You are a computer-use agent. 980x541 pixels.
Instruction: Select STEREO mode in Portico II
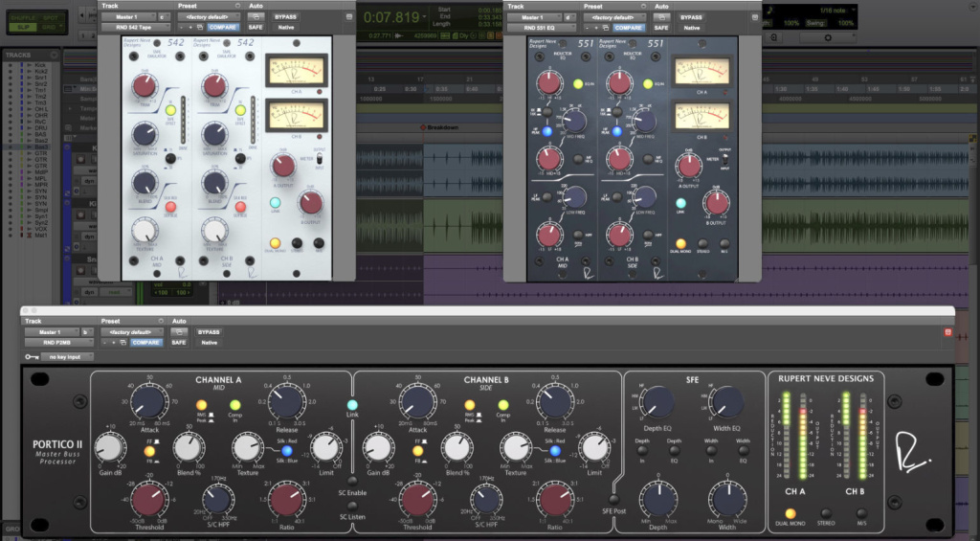(826, 513)
